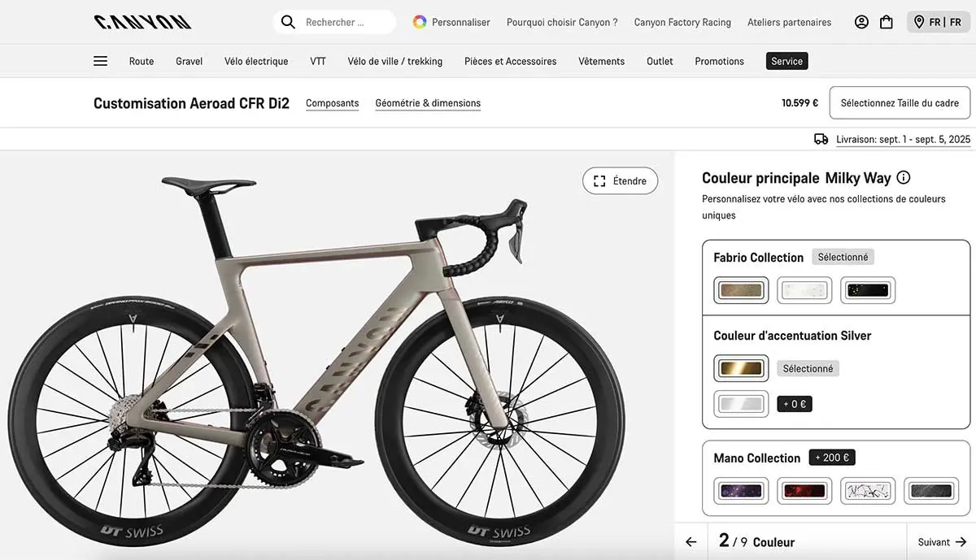Image resolution: width=976 pixels, height=560 pixels.
Task: Click the Personnaliser color wheel icon
Action: click(420, 22)
